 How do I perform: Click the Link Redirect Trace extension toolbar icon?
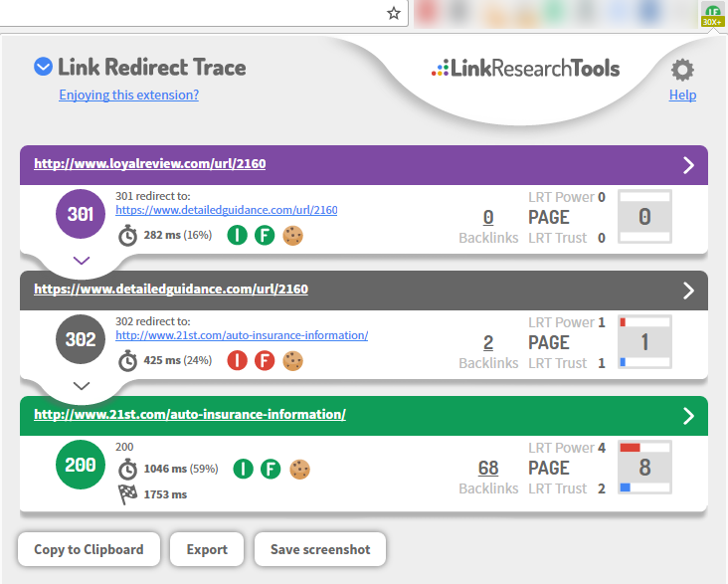[713, 15]
